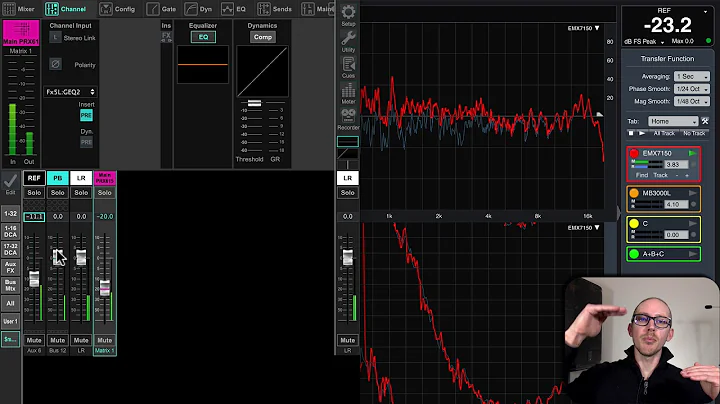Image resolution: width=720 pixels, height=404 pixels.
Task: Toggle the Dynamics Comp button
Action: click(x=263, y=37)
